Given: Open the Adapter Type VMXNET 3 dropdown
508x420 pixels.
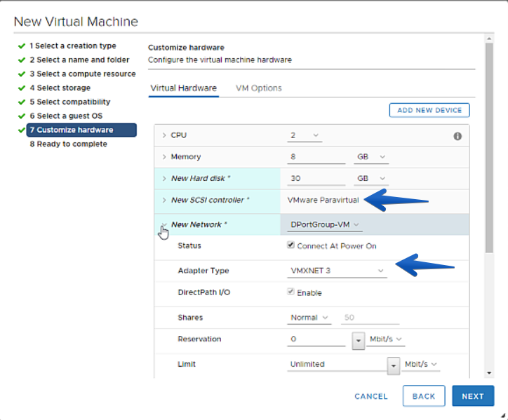Looking at the screenshot, I should click(x=337, y=271).
